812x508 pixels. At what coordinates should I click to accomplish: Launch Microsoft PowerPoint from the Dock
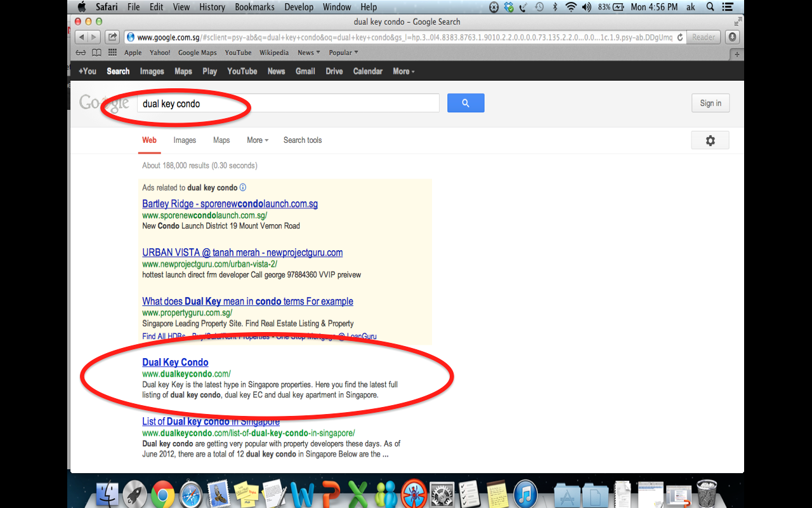(x=330, y=494)
